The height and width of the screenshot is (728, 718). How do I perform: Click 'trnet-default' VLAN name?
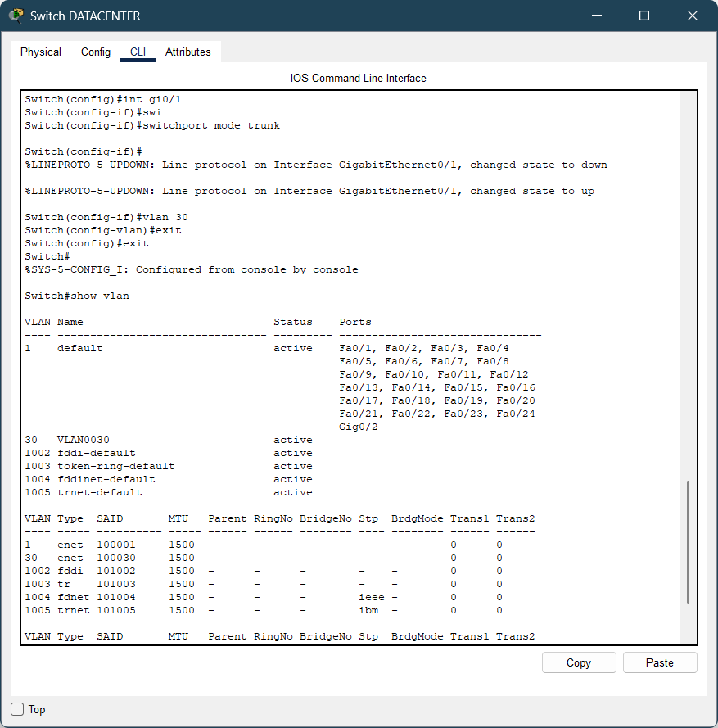click(x=100, y=492)
